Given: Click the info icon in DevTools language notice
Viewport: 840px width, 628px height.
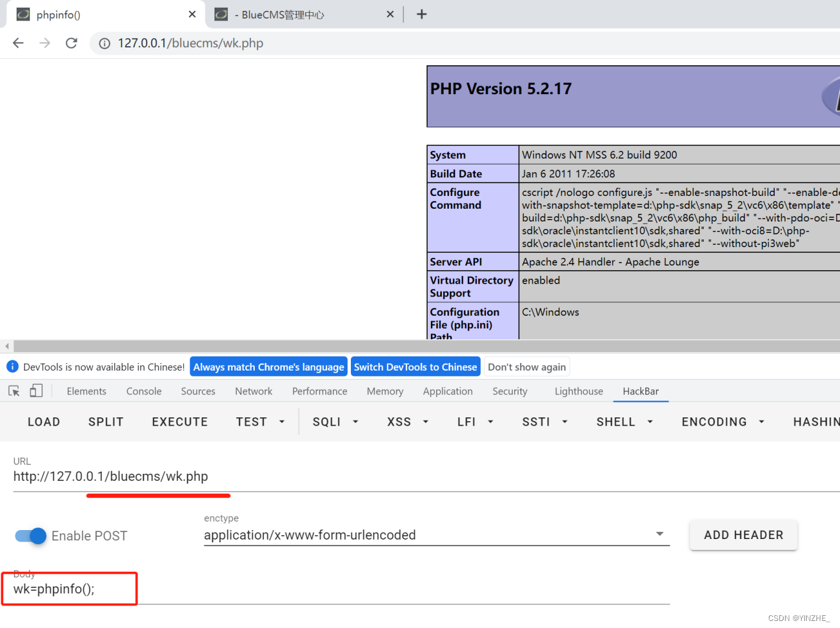Looking at the screenshot, I should coord(12,366).
